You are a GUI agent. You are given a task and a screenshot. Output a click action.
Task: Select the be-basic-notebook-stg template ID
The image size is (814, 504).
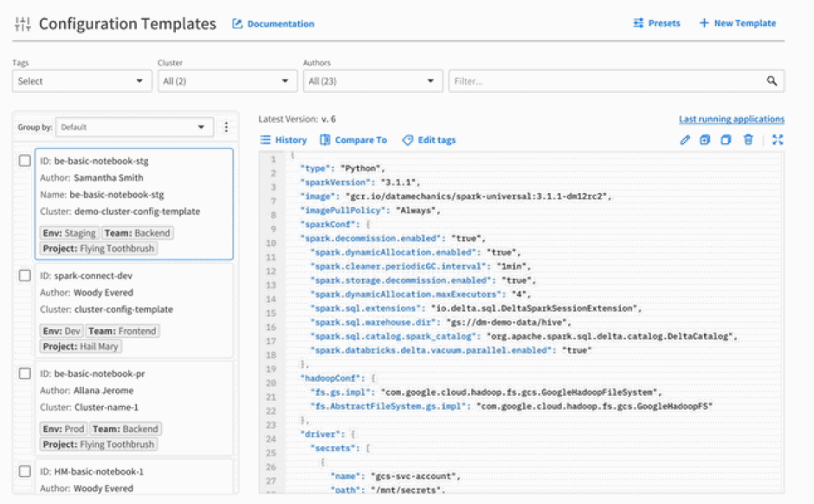pyautogui.click(x=94, y=161)
